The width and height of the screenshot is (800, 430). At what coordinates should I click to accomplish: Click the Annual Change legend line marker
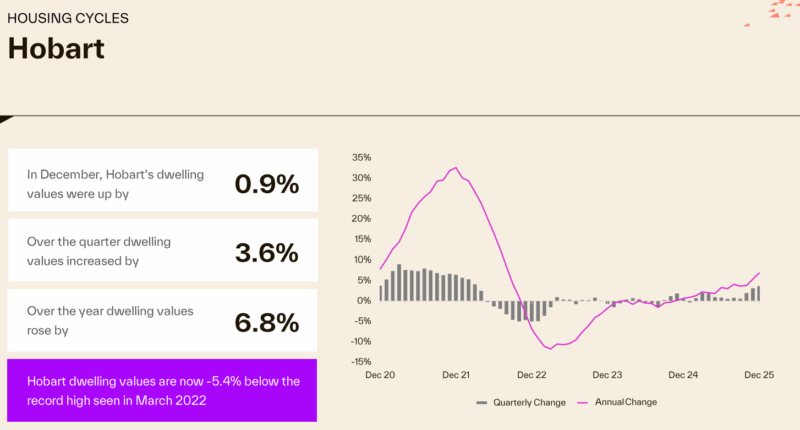[580, 402]
